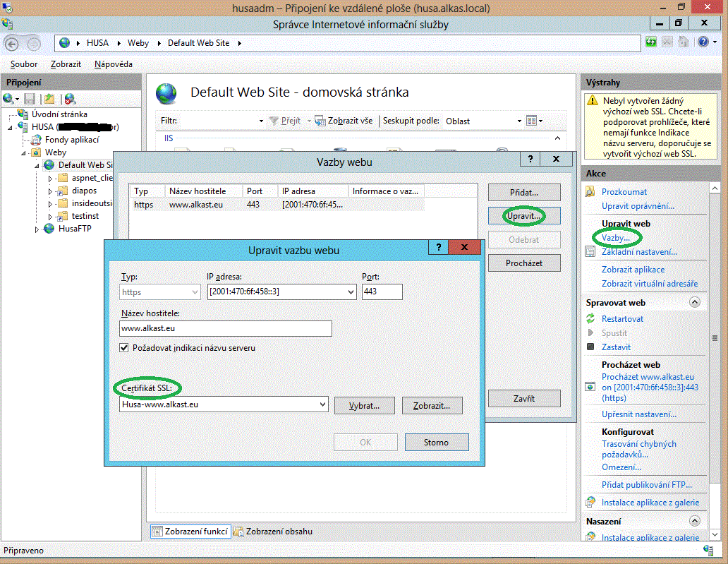The height and width of the screenshot is (564, 728).
Task: Click the Zastavit stop square icon
Action: point(590,347)
